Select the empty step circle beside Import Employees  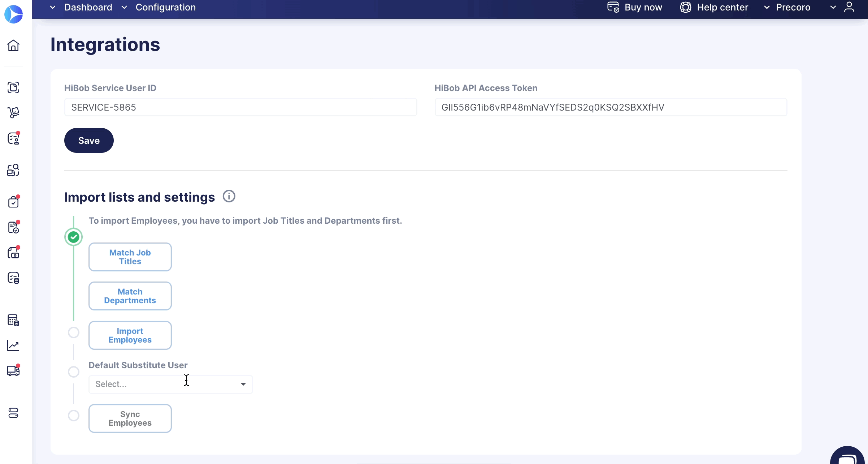(74, 332)
